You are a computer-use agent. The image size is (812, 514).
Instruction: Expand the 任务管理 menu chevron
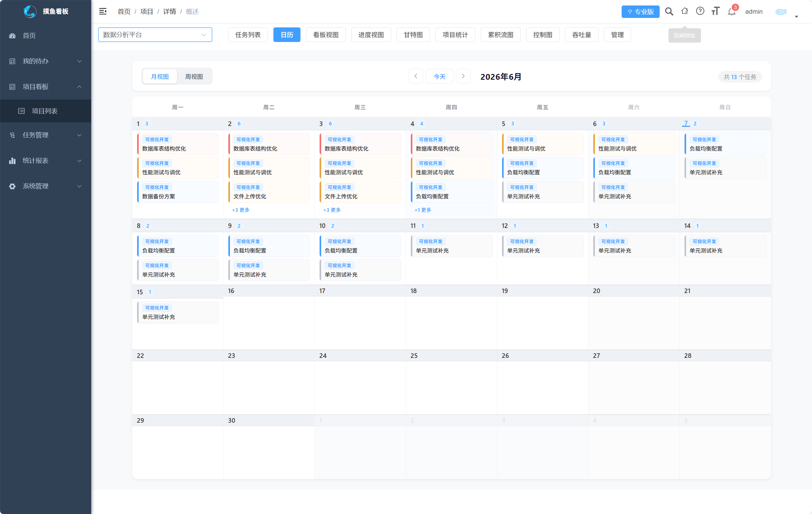pyautogui.click(x=80, y=135)
